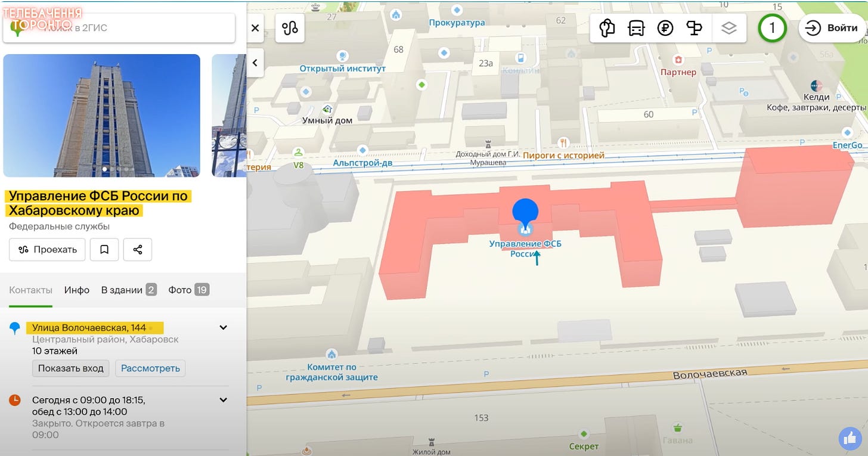Click the Управление ФСБ России title text
This screenshot has height=456, width=868.
click(x=98, y=203)
